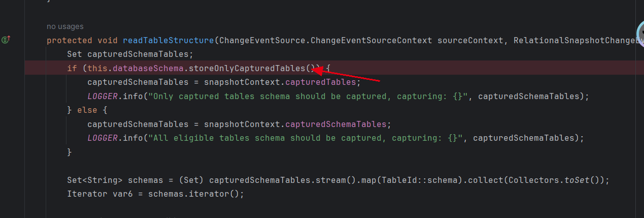This screenshot has height=218, width=644.
Task: Place the cursor on the readTableStructure method name
Action: [x=168, y=40]
